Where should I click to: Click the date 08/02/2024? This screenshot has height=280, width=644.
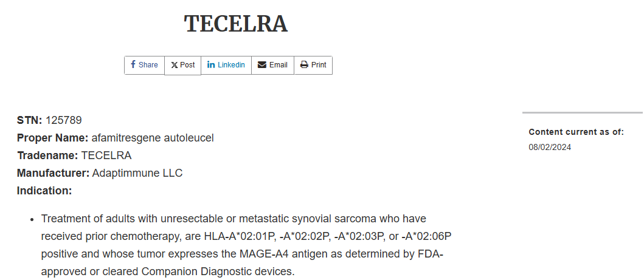pyautogui.click(x=550, y=147)
